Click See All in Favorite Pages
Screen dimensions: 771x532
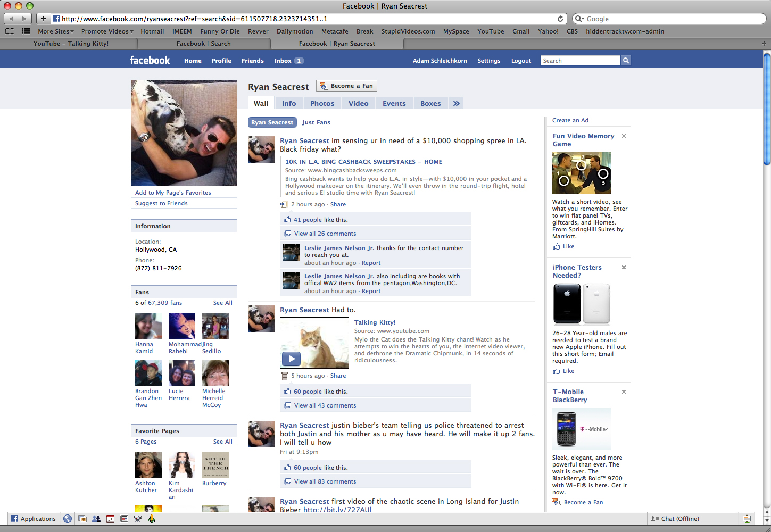223,442
